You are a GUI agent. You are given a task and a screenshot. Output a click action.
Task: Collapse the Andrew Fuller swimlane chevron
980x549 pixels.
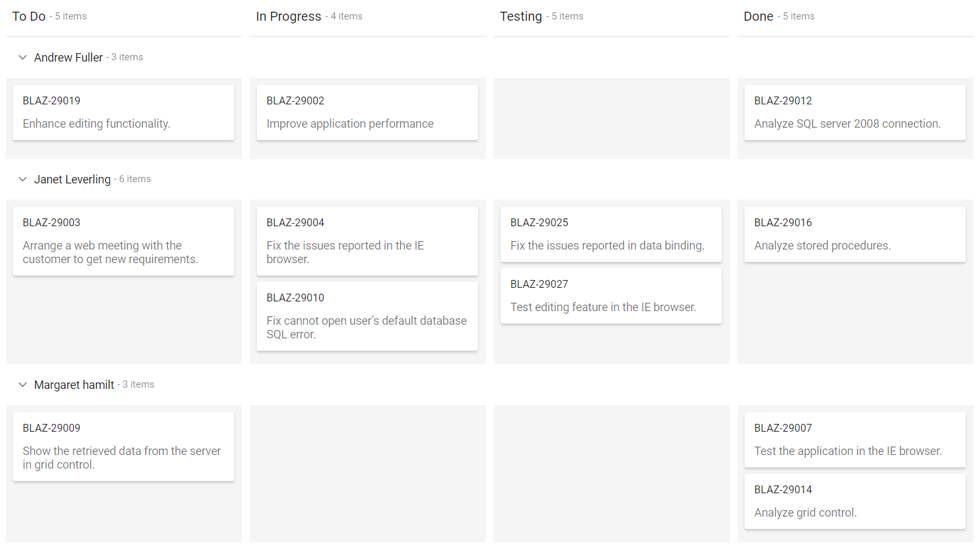pos(23,58)
